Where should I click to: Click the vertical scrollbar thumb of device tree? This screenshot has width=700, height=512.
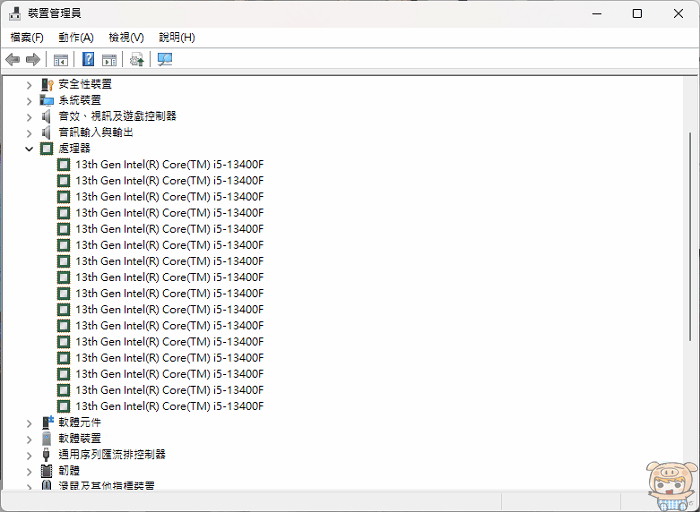click(691, 236)
